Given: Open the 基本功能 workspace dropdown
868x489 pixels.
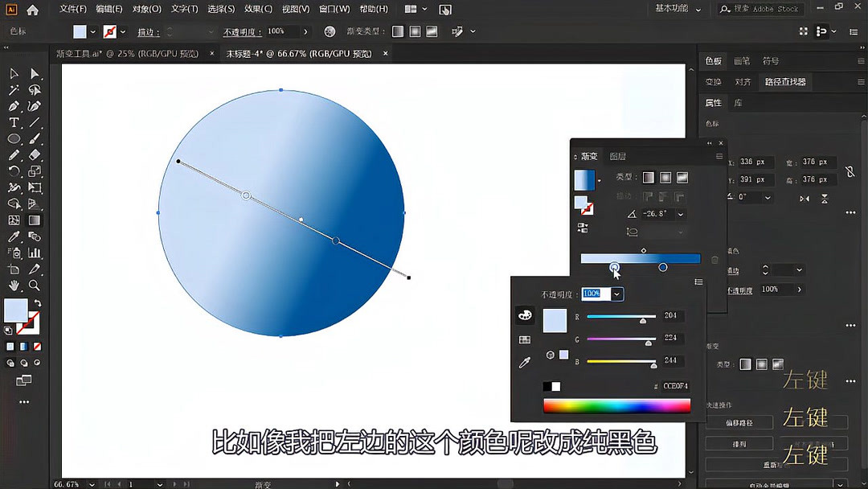Looking at the screenshot, I should [x=679, y=9].
